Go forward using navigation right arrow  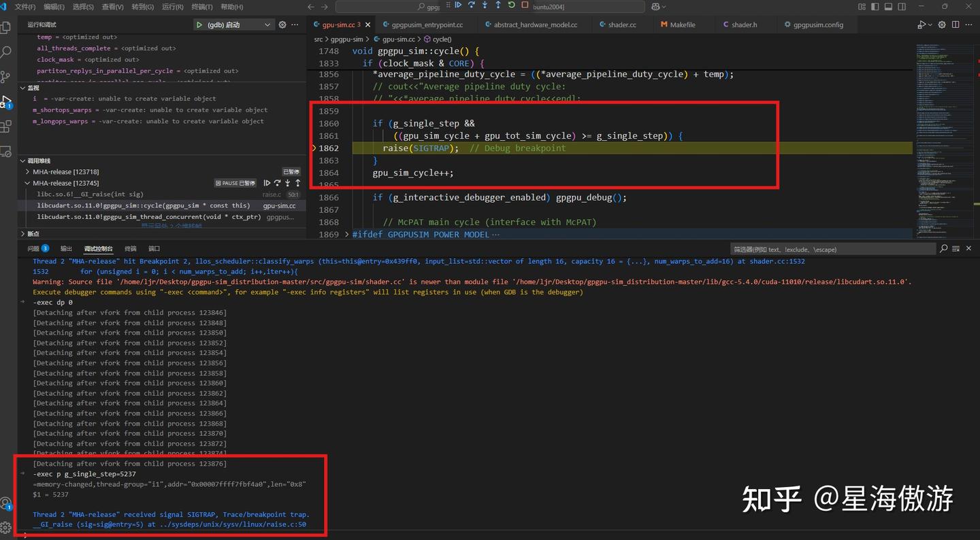(x=325, y=7)
